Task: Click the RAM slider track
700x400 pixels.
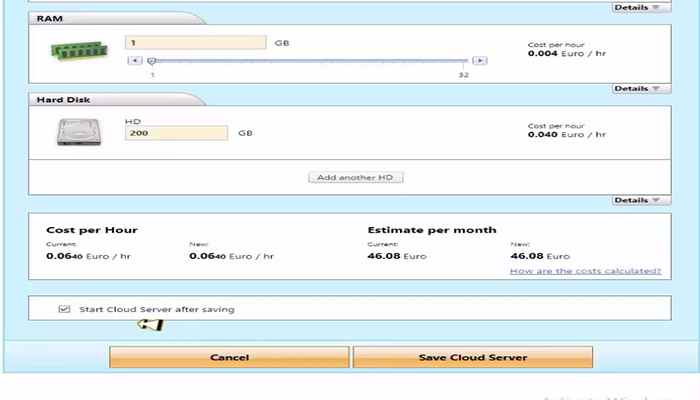Action: (308, 60)
